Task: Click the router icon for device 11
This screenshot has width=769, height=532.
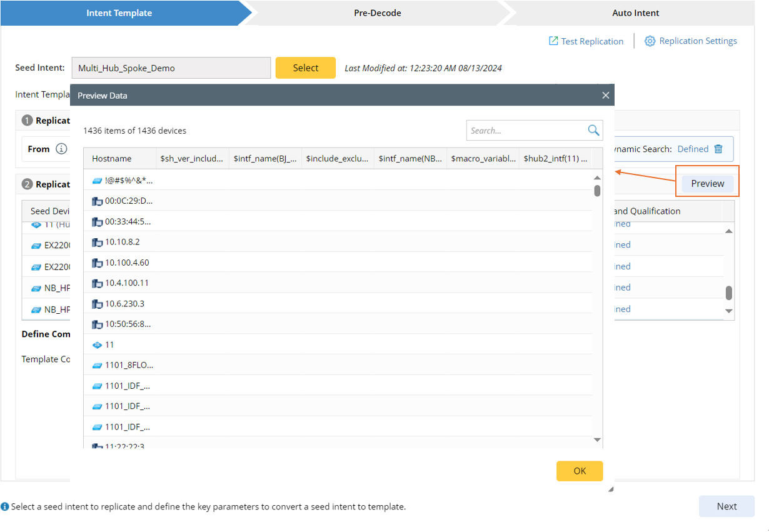Action: [x=97, y=345]
